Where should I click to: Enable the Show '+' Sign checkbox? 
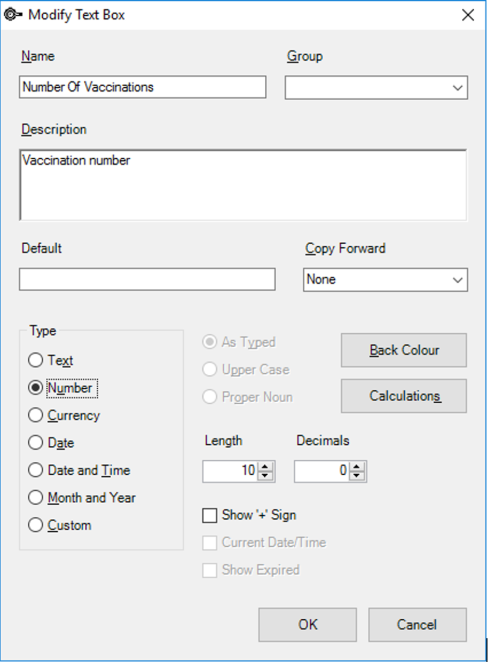(210, 515)
